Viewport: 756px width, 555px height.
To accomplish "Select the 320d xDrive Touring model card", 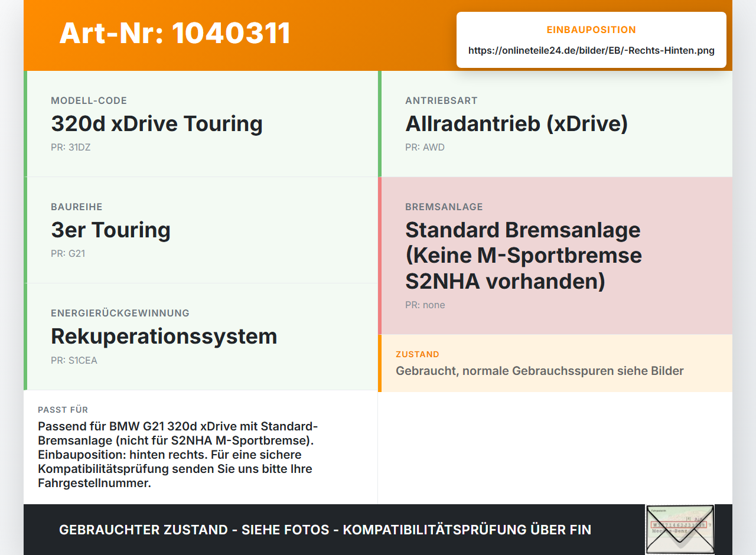I will (x=201, y=124).
